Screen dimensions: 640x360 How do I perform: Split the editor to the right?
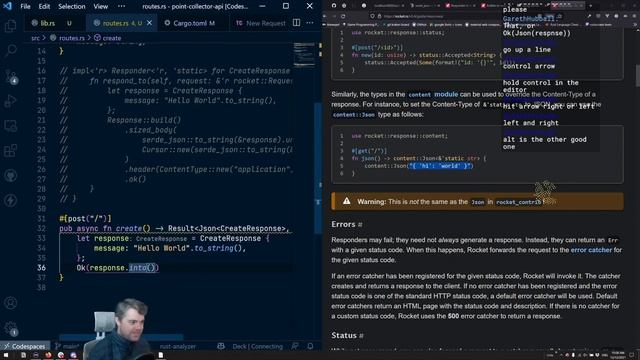[x=296, y=23]
